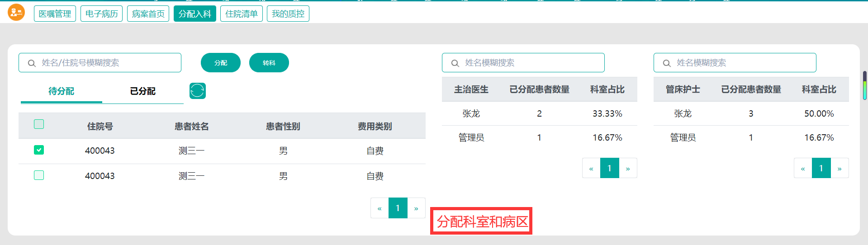Screen dimensions: 868x245
Task: Switch to the 病案首页 tab
Action: point(148,14)
